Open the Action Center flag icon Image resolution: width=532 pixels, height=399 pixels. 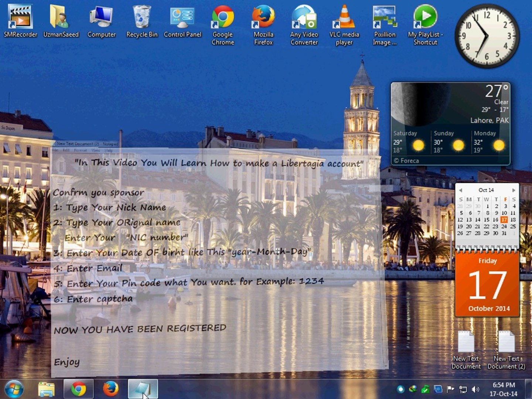450,389
